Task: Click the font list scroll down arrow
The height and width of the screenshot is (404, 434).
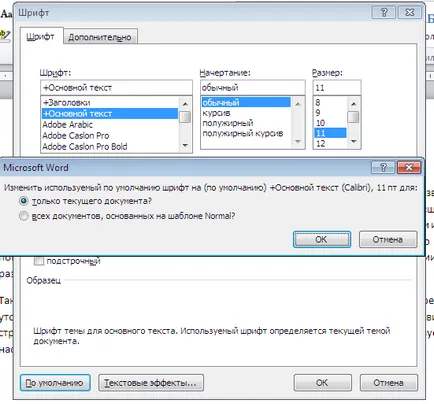Action: tap(185, 145)
